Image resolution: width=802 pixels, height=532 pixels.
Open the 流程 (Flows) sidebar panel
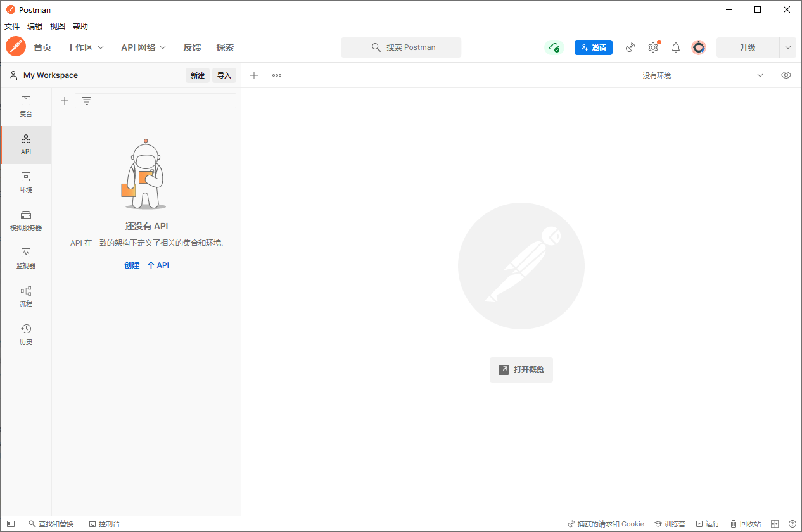(x=26, y=296)
